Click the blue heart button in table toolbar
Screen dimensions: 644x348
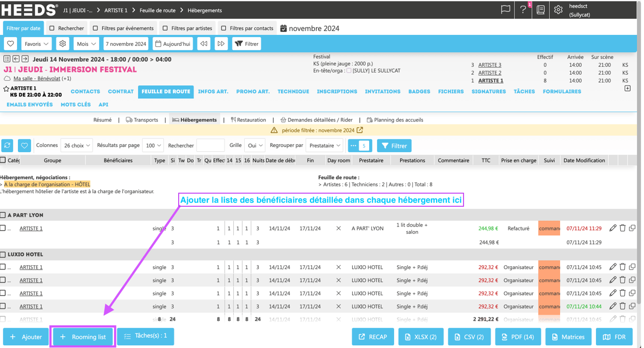click(x=25, y=146)
